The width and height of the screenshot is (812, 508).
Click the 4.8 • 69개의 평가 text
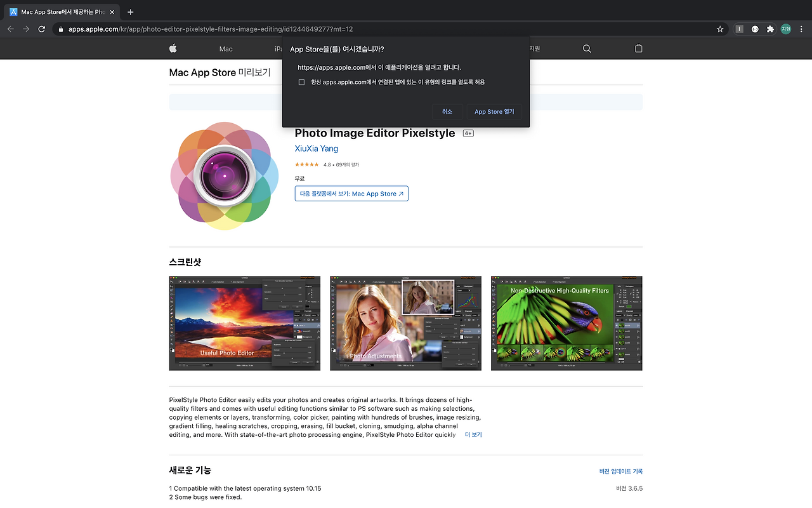point(341,164)
